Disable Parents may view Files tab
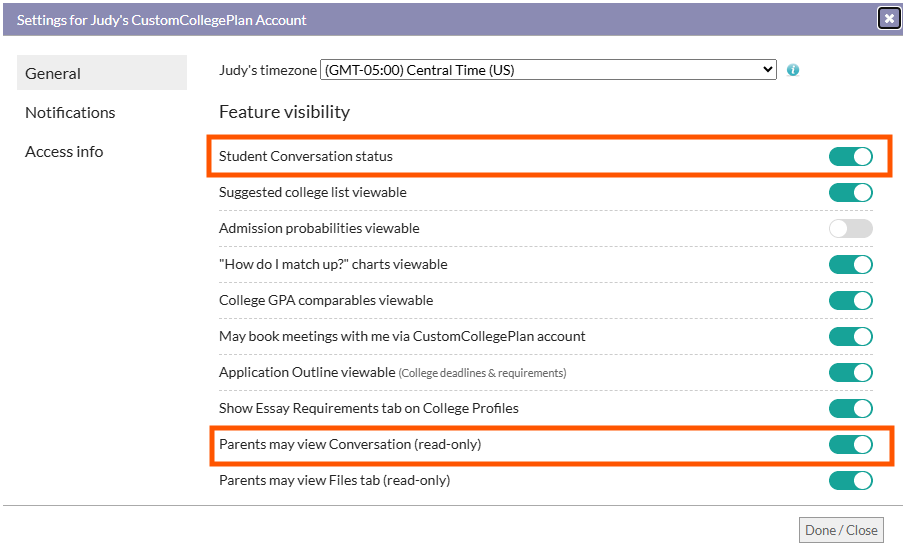 point(851,481)
